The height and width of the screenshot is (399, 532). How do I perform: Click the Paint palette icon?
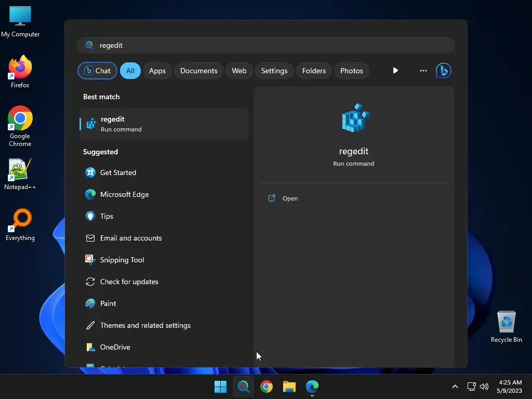[90, 303]
